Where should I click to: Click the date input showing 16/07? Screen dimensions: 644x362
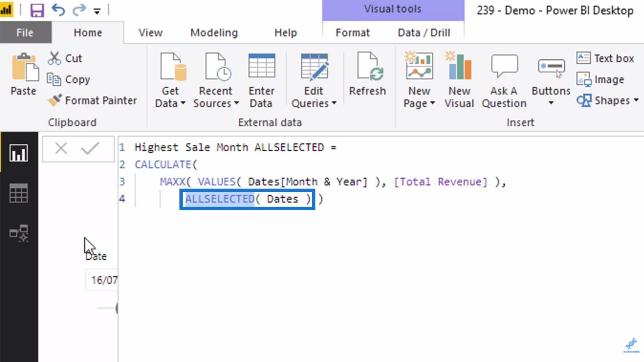click(102, 280)
